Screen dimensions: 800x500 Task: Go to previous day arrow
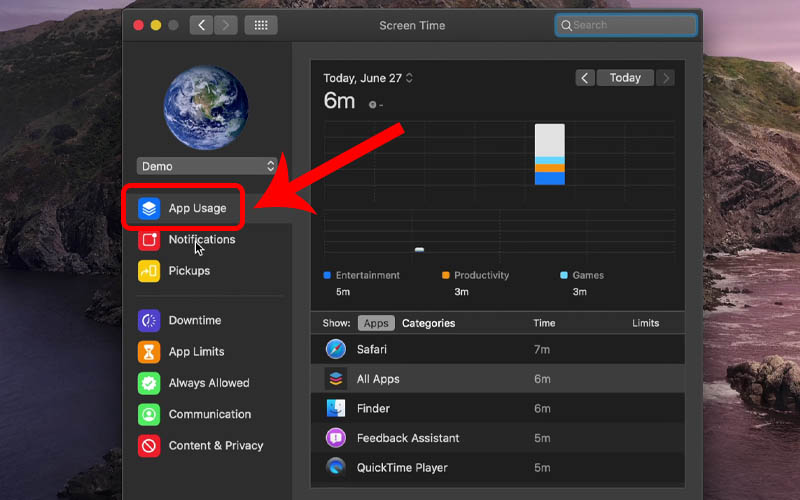585,78
